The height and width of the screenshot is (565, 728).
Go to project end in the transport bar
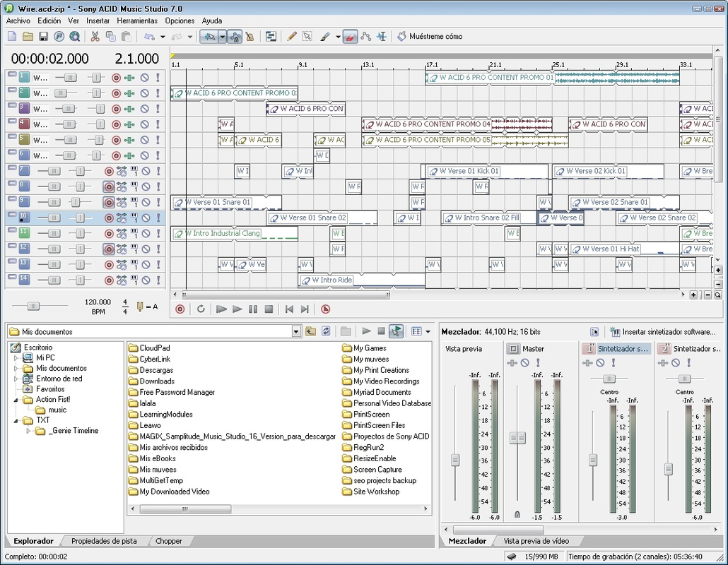point(305,309)
